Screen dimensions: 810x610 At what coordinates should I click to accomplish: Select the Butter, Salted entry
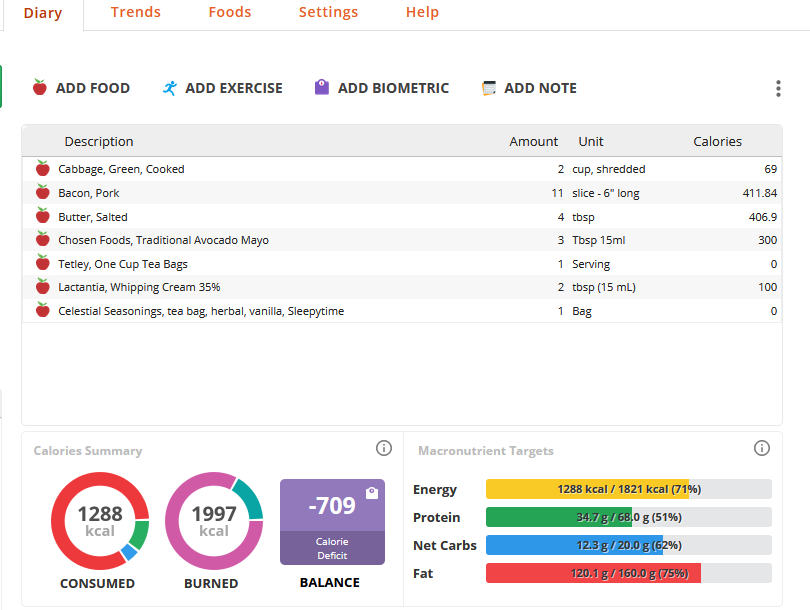[x=402, y=216]
